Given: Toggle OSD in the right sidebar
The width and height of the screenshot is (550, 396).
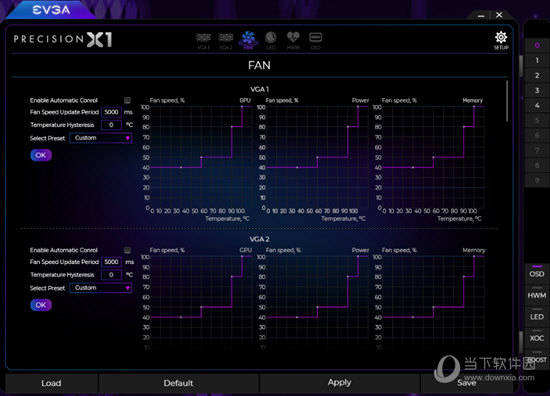Looking at the screenshot, I should [537, 273].
